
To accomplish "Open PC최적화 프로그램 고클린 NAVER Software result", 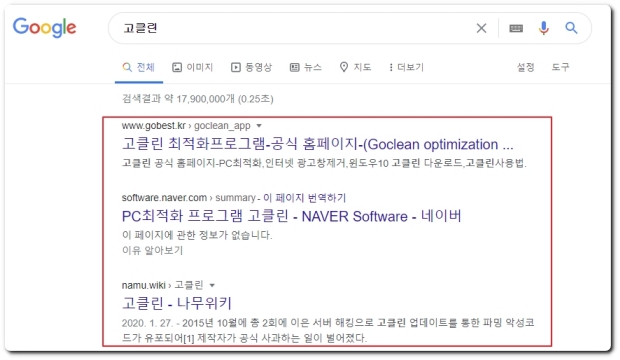I will [x=291, y=216].
